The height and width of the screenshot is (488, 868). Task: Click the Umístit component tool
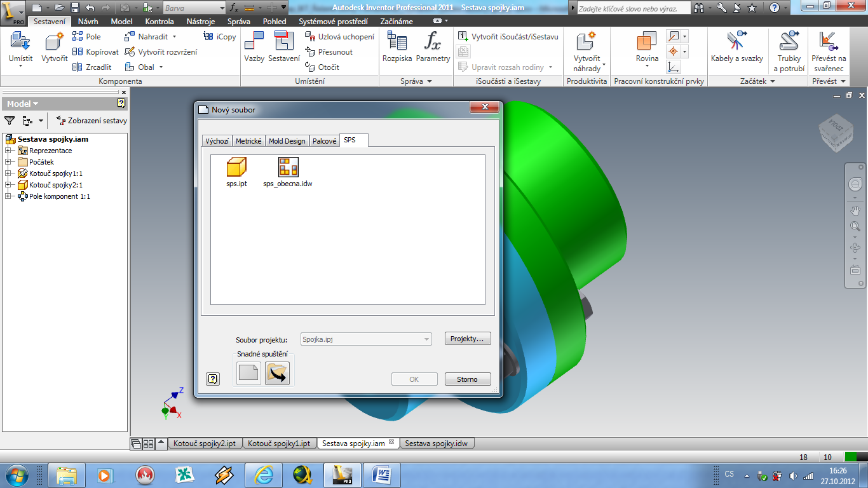[x=21, y=50]
